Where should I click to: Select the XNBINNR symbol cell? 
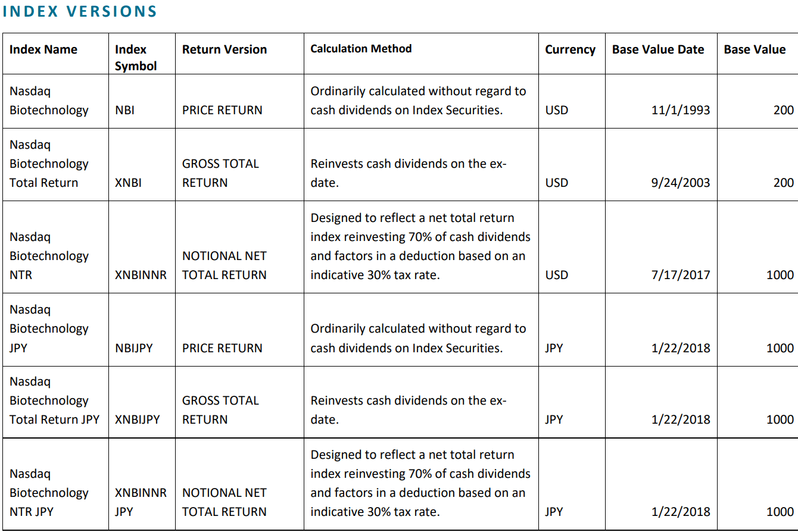(141, 275)
